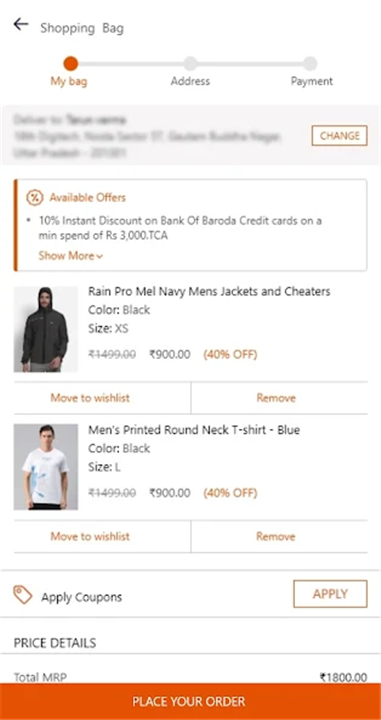The image size is (381, 720).
Task: Open the black jacket product thumbnail
Action: coord(45,329)
